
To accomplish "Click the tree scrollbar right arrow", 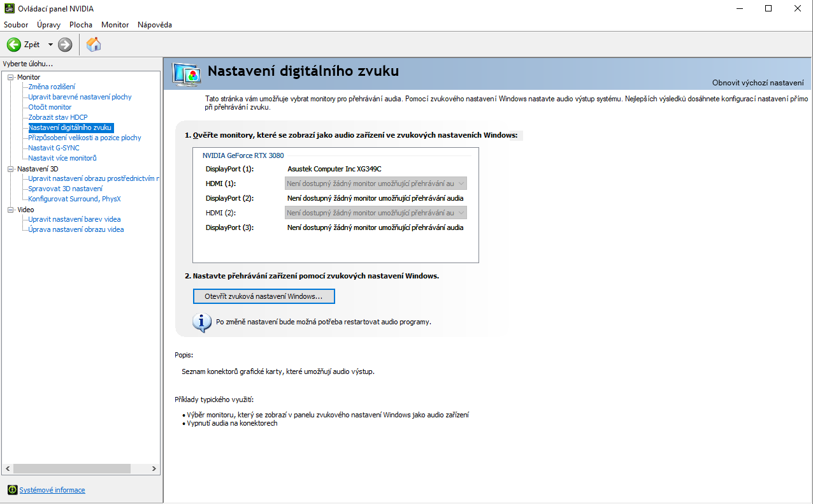I will tap(154, 468).
